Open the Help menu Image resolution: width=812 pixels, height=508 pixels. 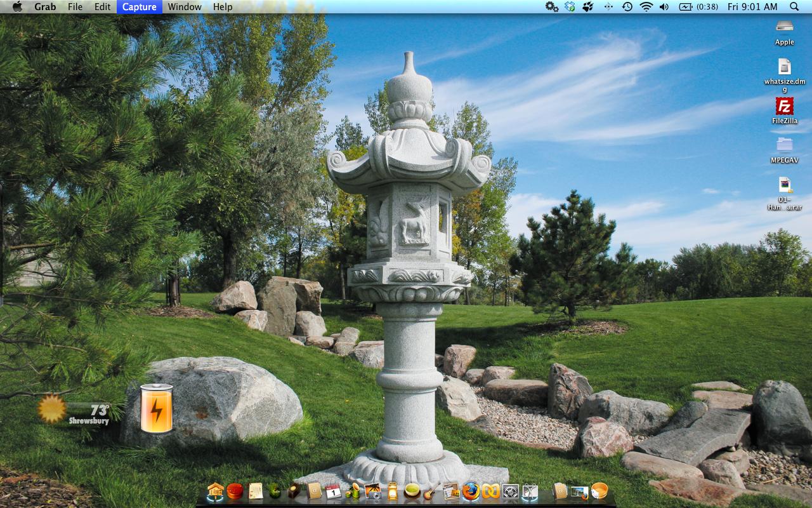[223, 6]
